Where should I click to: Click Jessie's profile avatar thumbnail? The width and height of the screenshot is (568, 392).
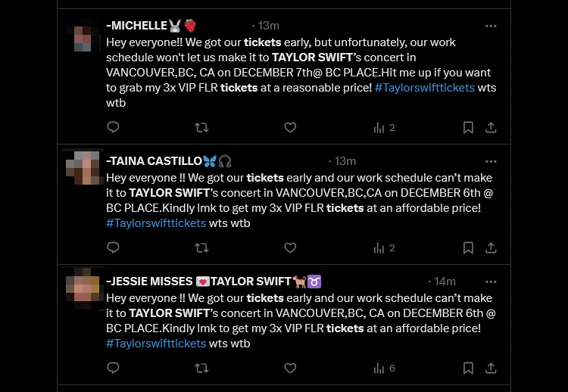coord(82,288)
